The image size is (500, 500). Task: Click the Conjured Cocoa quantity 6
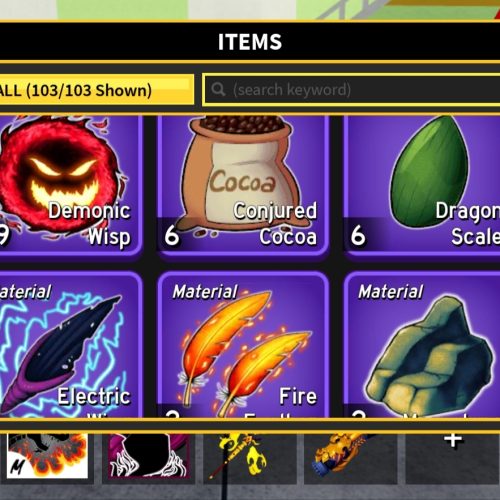pyautogui.click(x=172, y=235)
